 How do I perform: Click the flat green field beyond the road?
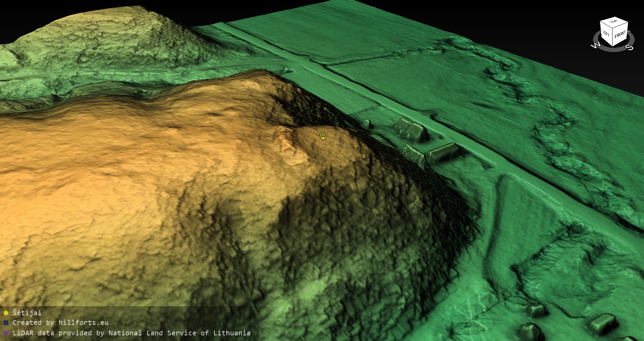point(419,77)
